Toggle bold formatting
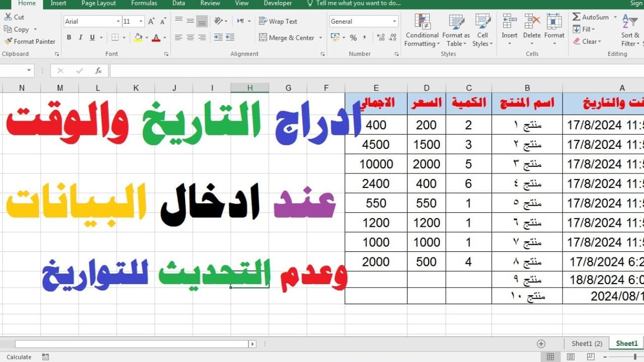 pos(69,37)
